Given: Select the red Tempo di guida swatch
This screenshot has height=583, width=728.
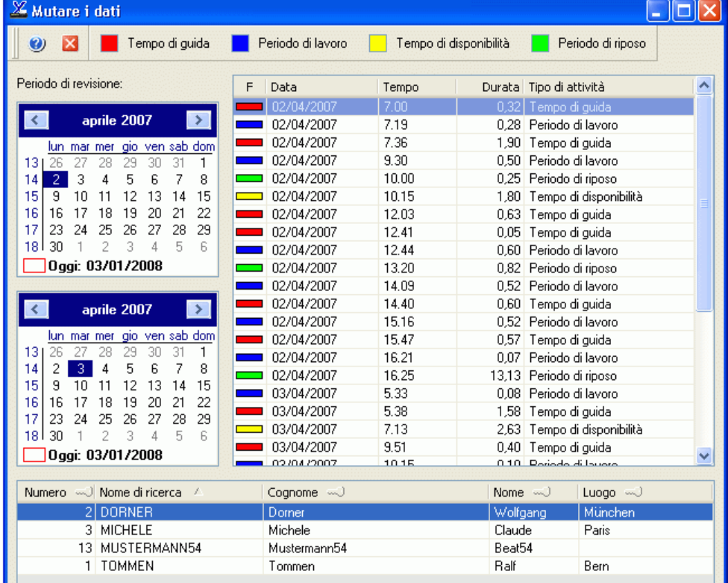Looking at the screenshot, I should tap(109, 44).
